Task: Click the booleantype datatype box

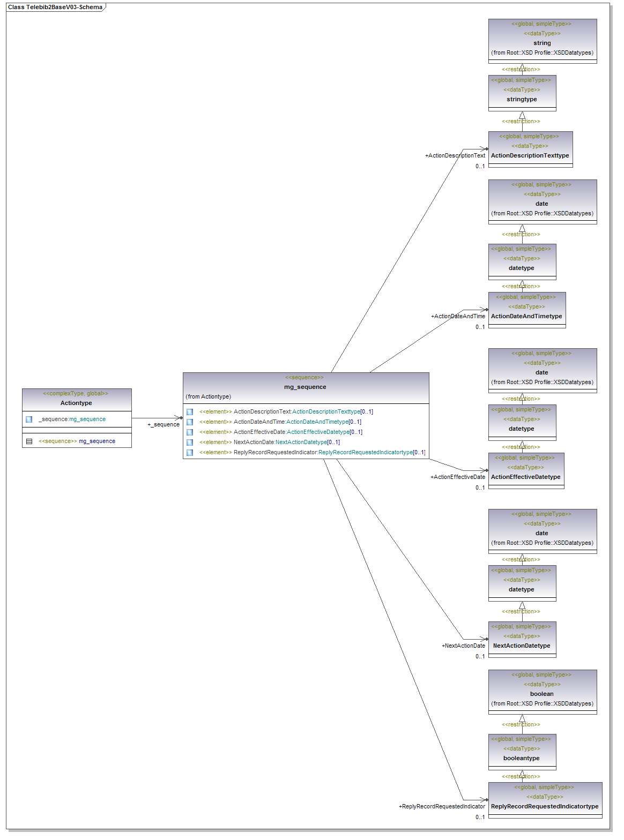Action: [x=522, y=758]
